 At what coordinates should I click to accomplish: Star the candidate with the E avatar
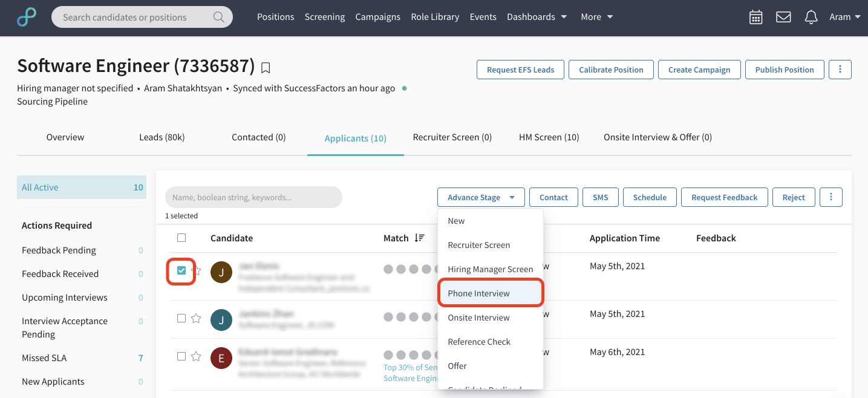pos(196,356)
